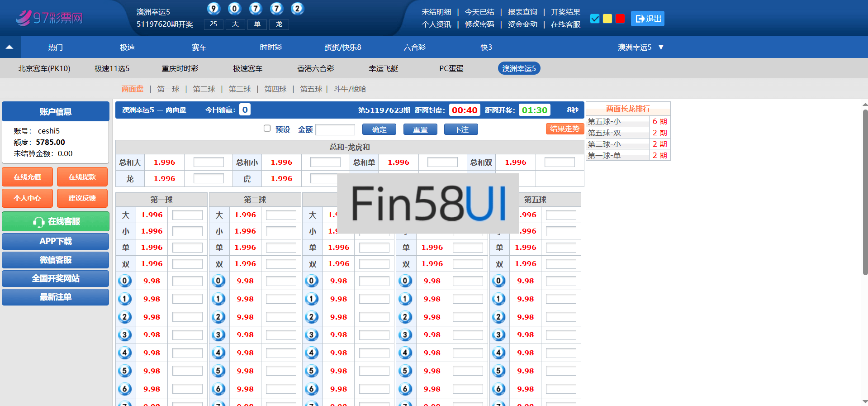Select ball number 0 under 第一球
The width and height of the screenshot is (868, 406).
(x=125, y=281)
